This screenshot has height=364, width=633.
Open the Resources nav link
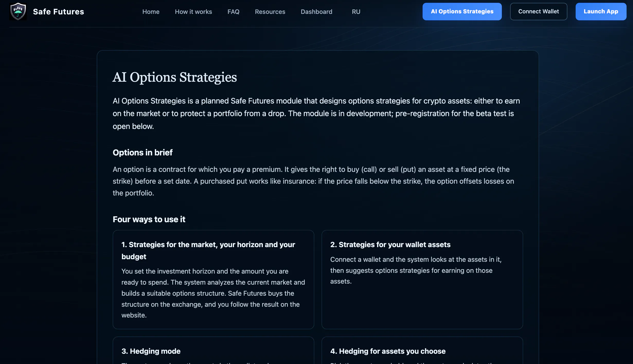coord(270,12)
